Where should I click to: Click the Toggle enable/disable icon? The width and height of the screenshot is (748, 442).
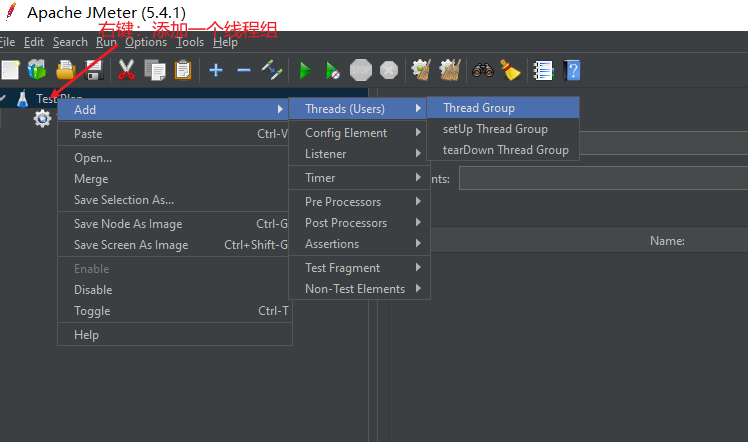coord(272,70)
